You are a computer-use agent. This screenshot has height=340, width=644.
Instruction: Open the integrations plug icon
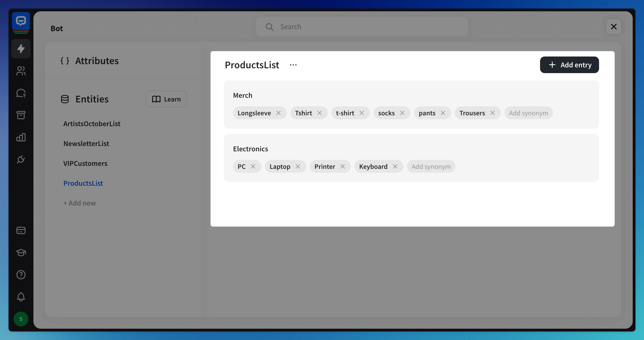coord(21,159)
